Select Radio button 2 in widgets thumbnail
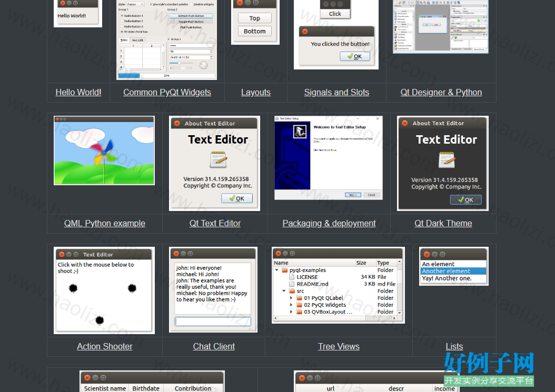 [132, 21]
